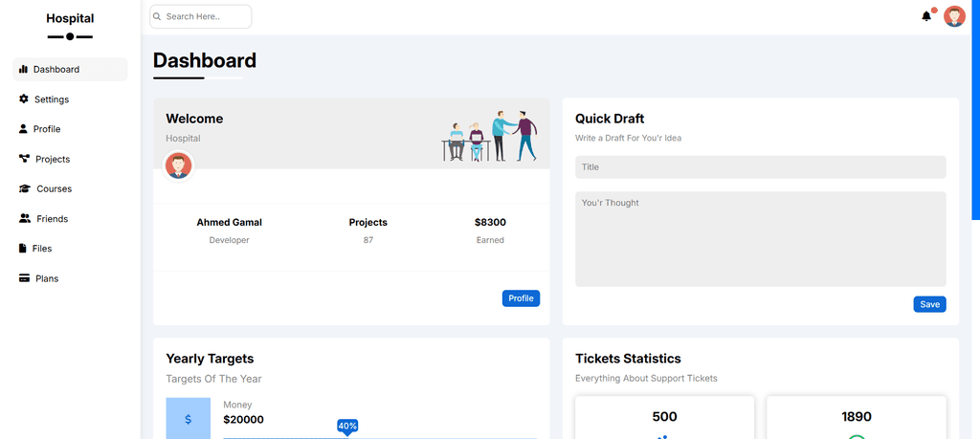
Task: Click the blue Profile button
Action: click(521, 298)
